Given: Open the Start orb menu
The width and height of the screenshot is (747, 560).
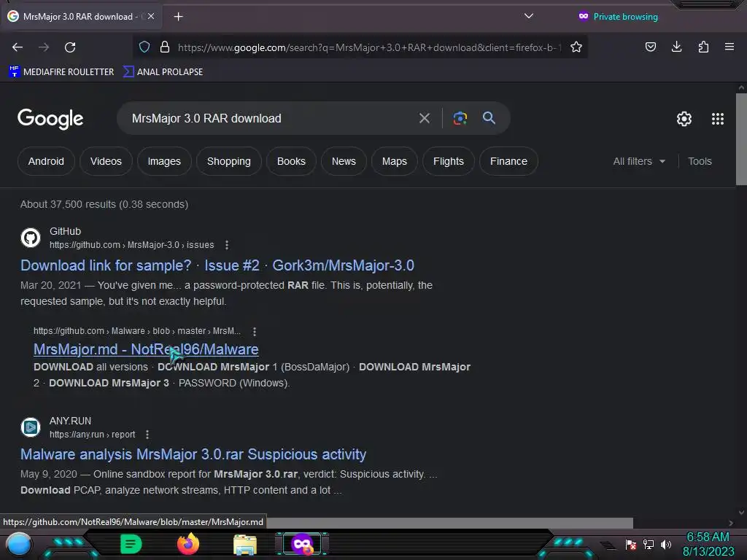Looking at the screenshot, I should point(18,544).
